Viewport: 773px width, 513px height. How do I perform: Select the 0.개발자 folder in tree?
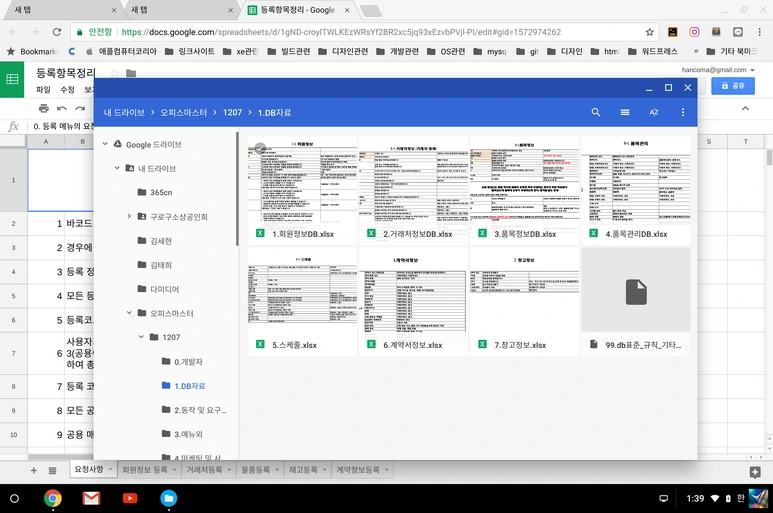pyautogui.click(x=182, y=362)
